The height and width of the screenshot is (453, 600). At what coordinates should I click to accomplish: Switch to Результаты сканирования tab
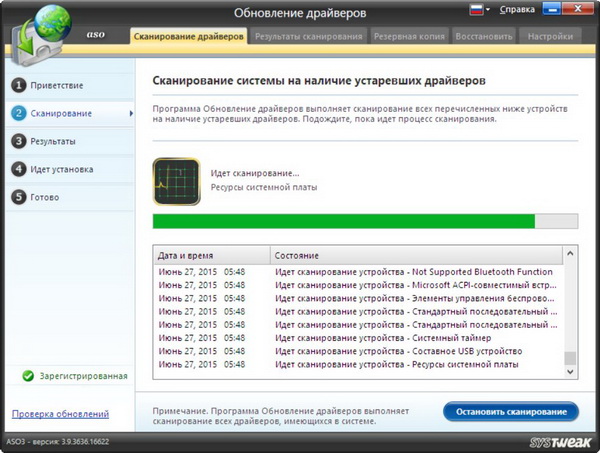click(x=308, y=36)
